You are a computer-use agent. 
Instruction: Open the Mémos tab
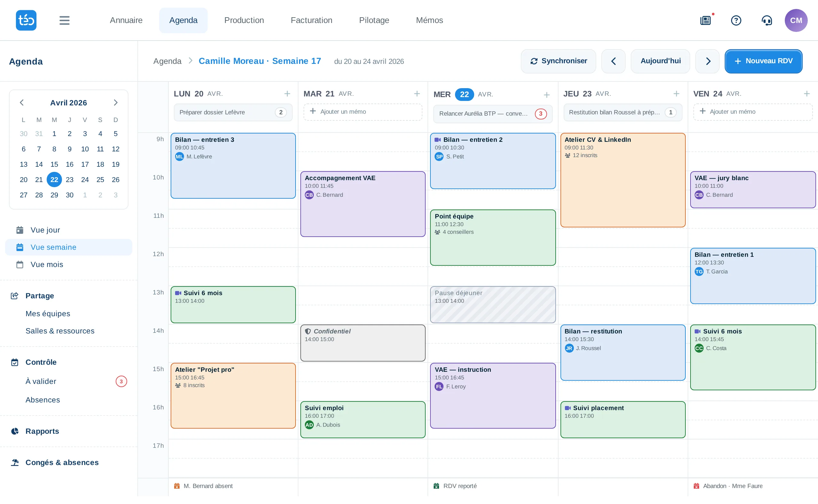click(x=429, y=20)
